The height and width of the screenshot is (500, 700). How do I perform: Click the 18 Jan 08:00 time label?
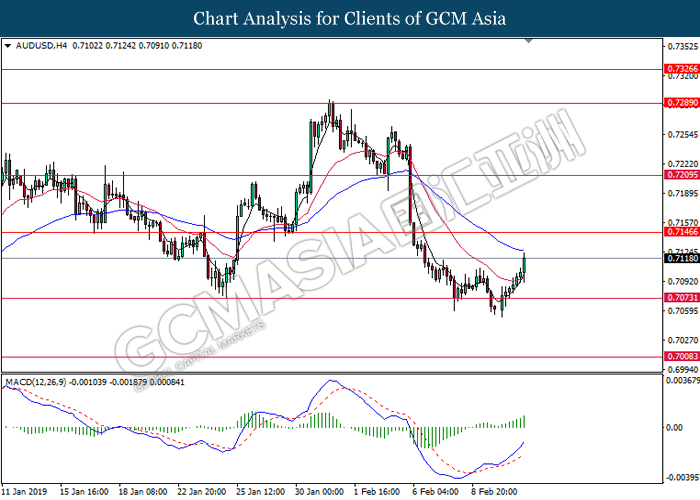tap(143, 492)
